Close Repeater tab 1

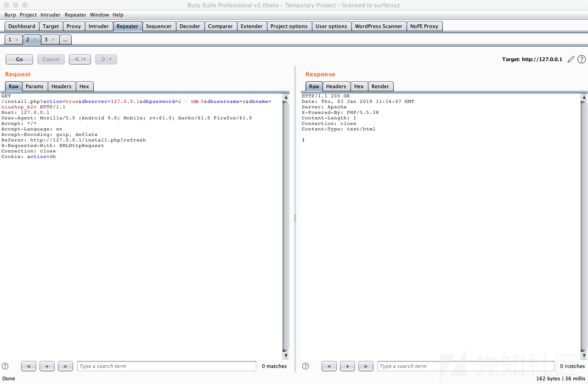17,40
